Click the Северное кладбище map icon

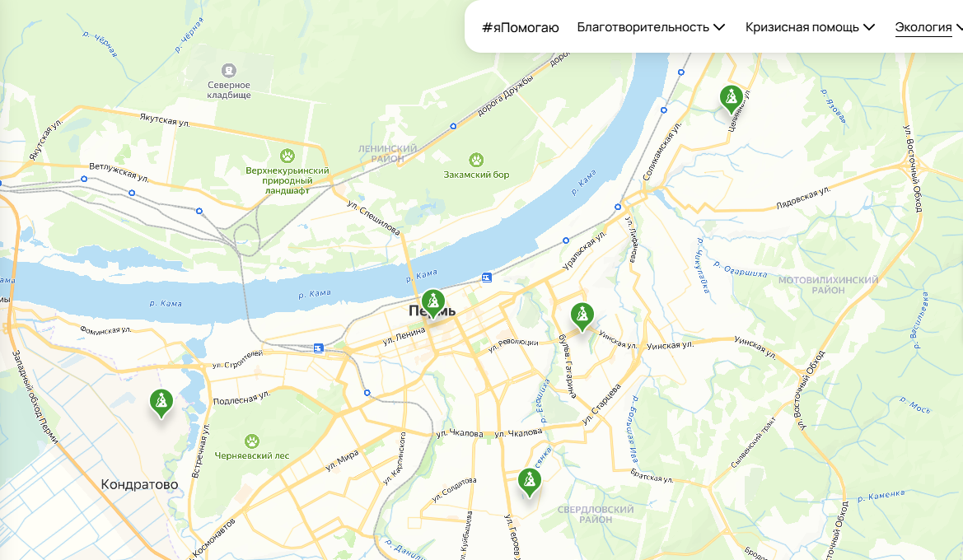228,70
